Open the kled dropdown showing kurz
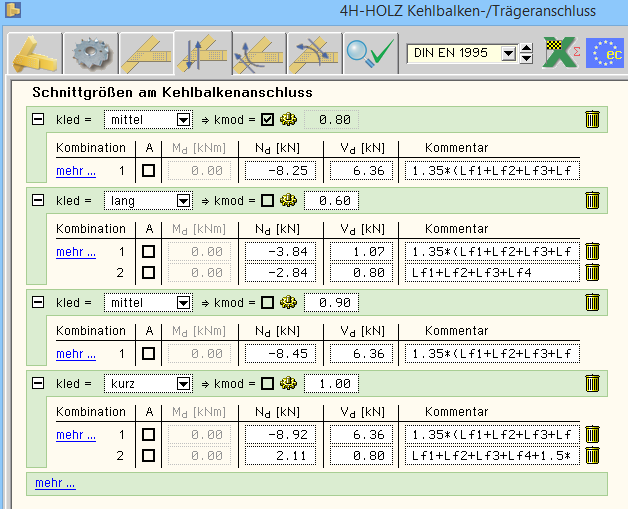Screen dimensions: 628x509 coord(182,384)
